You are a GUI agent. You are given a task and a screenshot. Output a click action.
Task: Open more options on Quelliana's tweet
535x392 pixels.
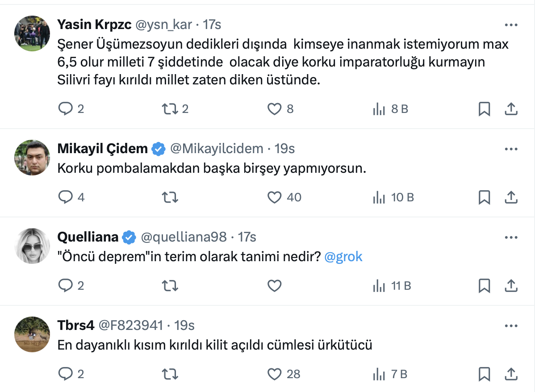(x=511, y=238)
